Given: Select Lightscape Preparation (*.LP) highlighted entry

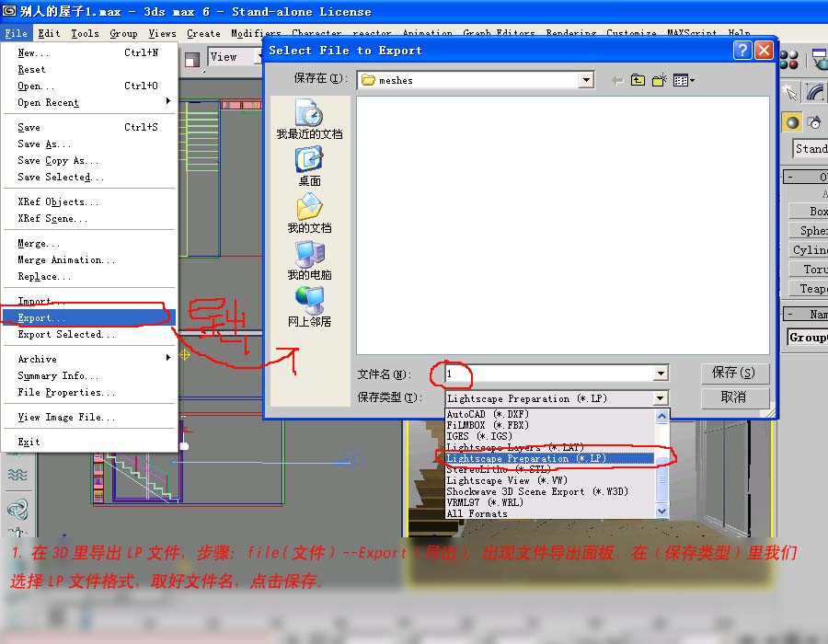Looking at the screenshot, I should point(550,459).
